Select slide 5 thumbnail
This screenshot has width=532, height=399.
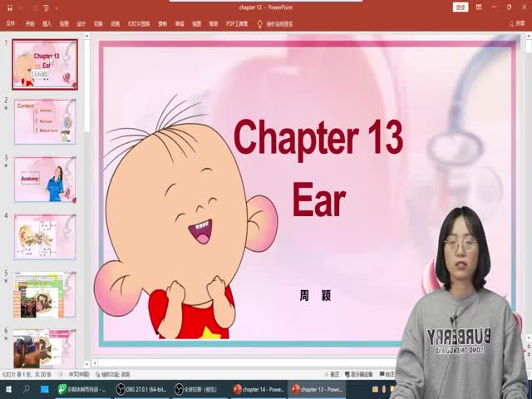point(45,294)
